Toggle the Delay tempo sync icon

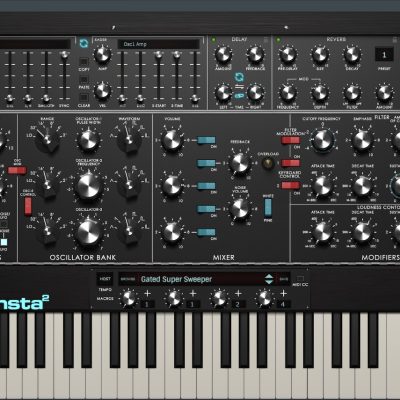click(x=239, y=78)
